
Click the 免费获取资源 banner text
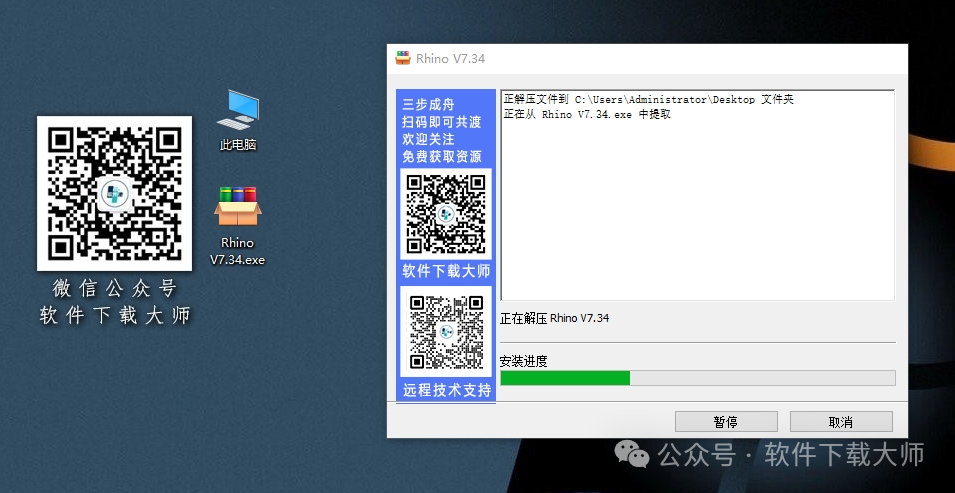(442, 157)
